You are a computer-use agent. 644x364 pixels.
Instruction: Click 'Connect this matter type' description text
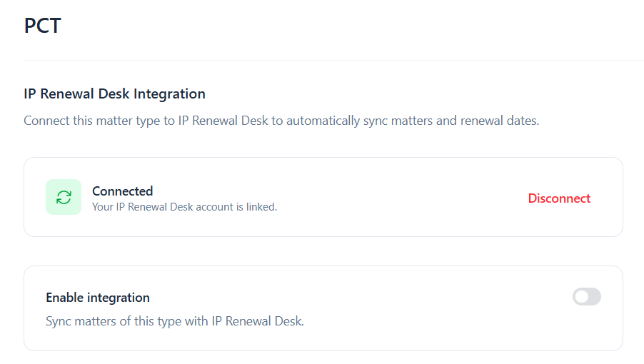pyautogui.click(x=281, y=121)
